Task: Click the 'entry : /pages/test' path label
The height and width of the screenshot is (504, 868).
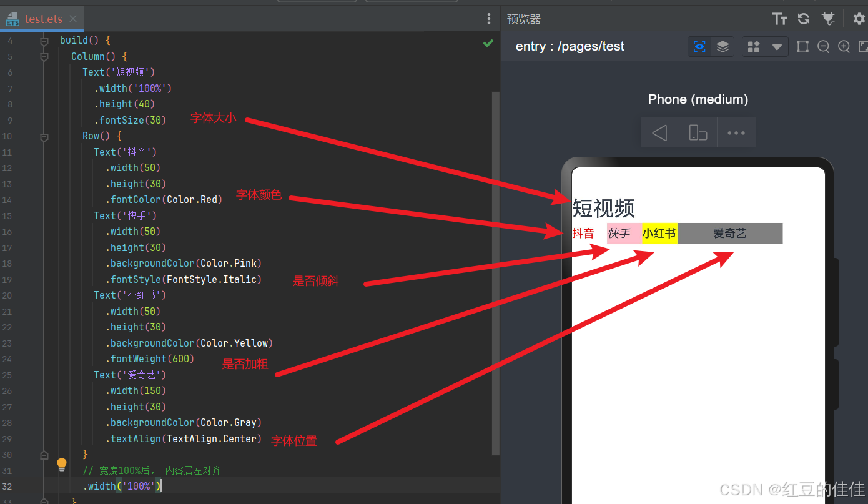Action: pyautogui.click(x=570, y=46)
